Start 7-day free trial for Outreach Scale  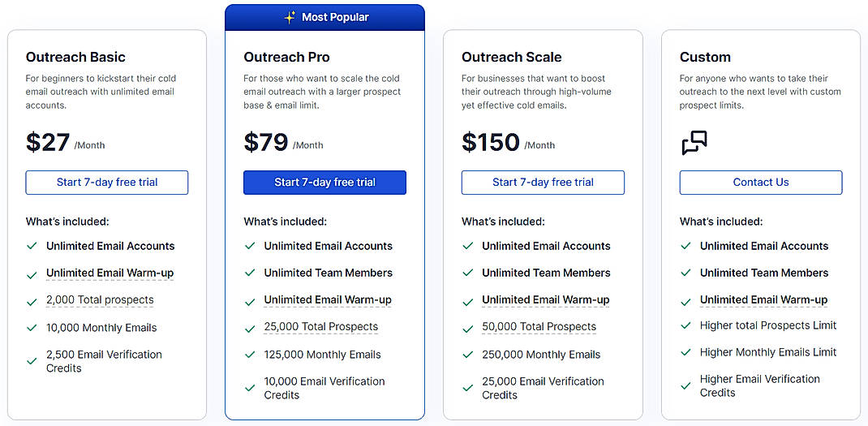543,183
